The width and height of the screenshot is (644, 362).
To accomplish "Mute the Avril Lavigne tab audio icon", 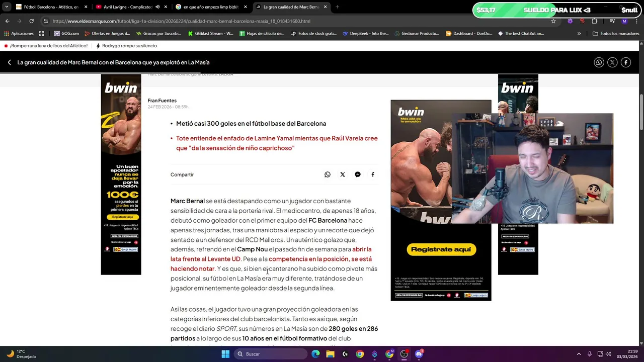I will [157, 7].
